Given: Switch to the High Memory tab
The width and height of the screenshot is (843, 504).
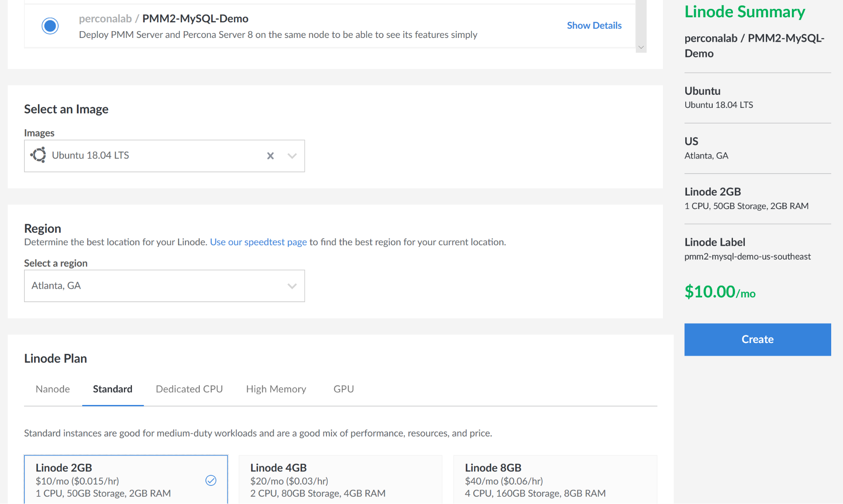Looking at the screenshot, I should (x=276, y=389).
